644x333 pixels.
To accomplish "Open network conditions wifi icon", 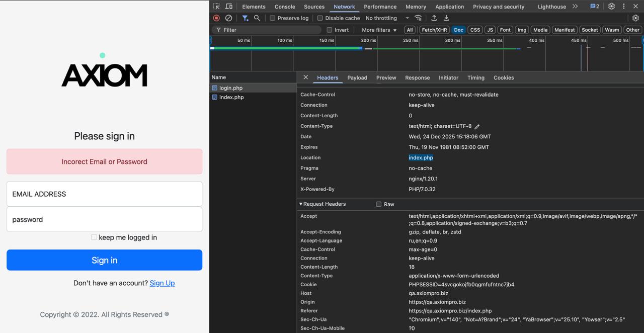I will (x=418, y=18).
